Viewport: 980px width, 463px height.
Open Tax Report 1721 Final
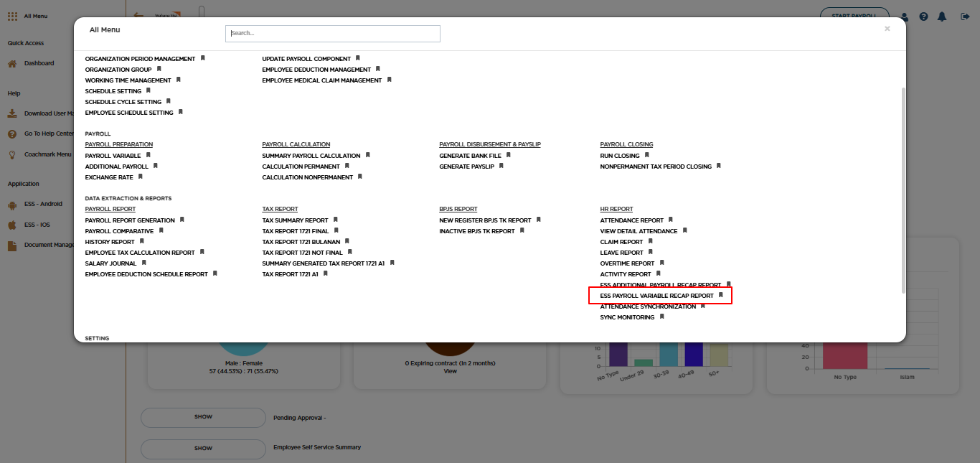[x=296, y=231]
